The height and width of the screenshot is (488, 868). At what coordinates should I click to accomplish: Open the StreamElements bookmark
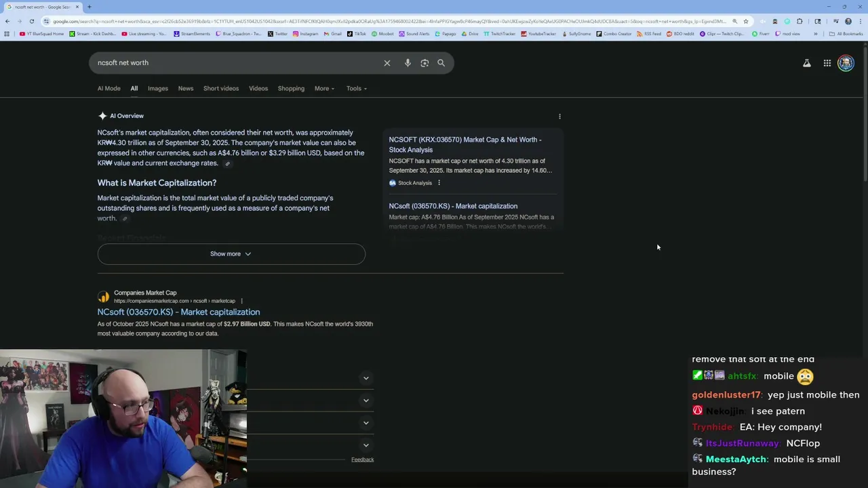193,34
